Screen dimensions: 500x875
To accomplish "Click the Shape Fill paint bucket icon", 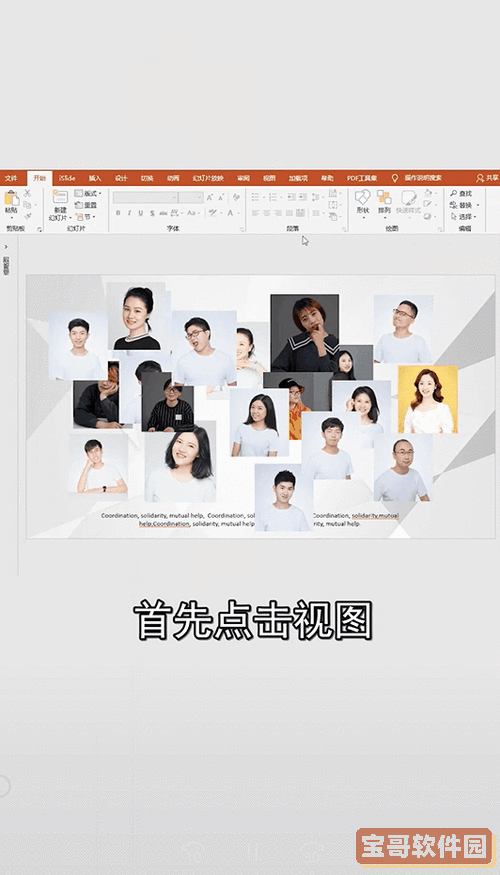I will pos(429,193).
